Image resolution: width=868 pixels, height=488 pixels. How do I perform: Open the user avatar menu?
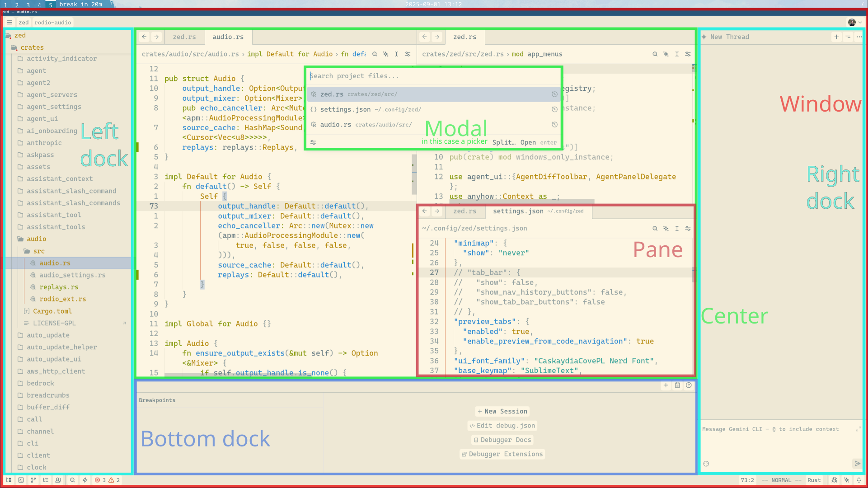[854, 23]
